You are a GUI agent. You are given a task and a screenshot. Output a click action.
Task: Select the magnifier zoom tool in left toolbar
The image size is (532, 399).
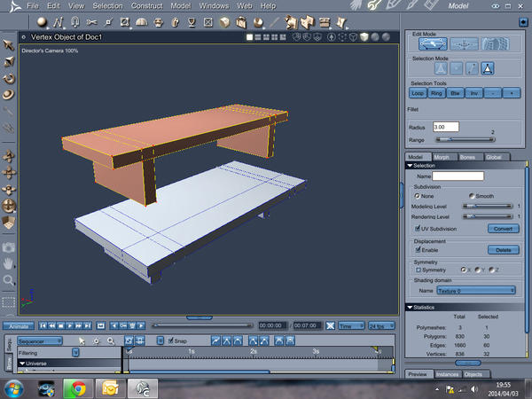pos(9,280)
